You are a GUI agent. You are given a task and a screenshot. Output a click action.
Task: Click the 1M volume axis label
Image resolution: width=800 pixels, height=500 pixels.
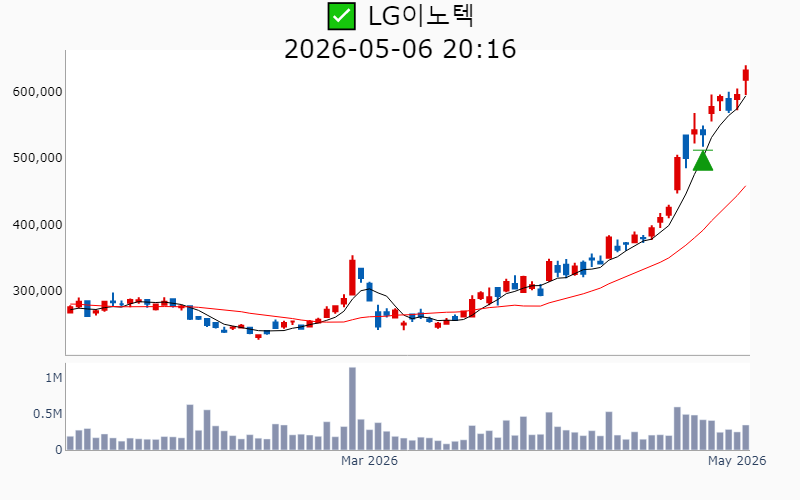point(54,378)
